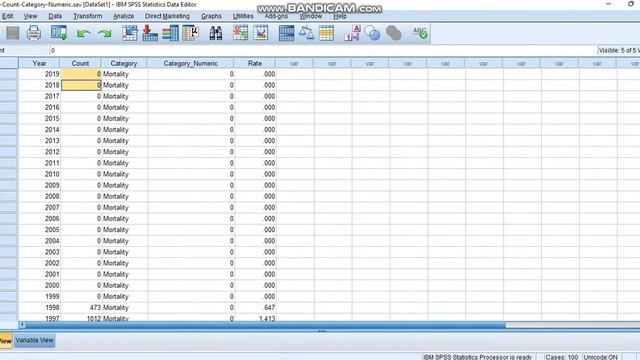This screenshot has height=360, width=640.
Task: Switch to the Variable View tab
Action: click(x=35, y=340)
